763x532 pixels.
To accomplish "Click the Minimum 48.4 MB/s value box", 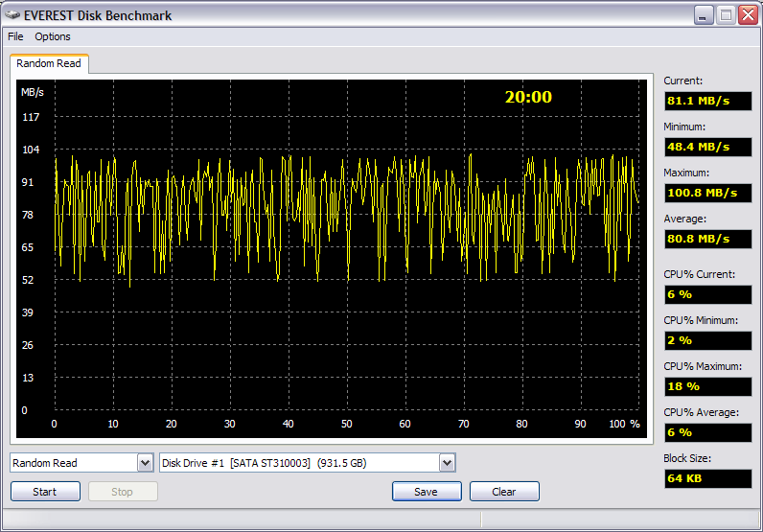I will [707, 147].
